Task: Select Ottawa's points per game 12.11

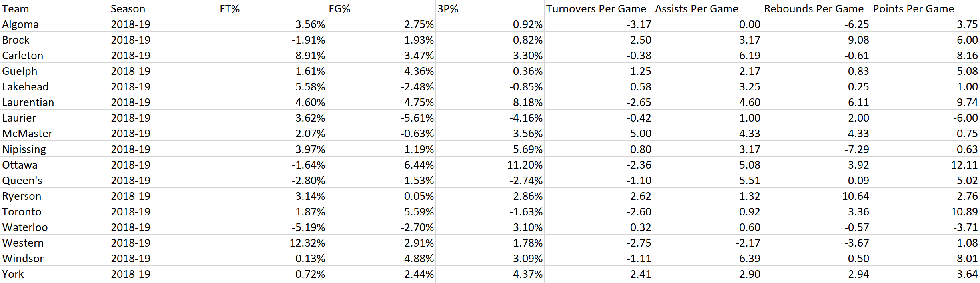Action: pyautogui.click(x=964, y=165)
